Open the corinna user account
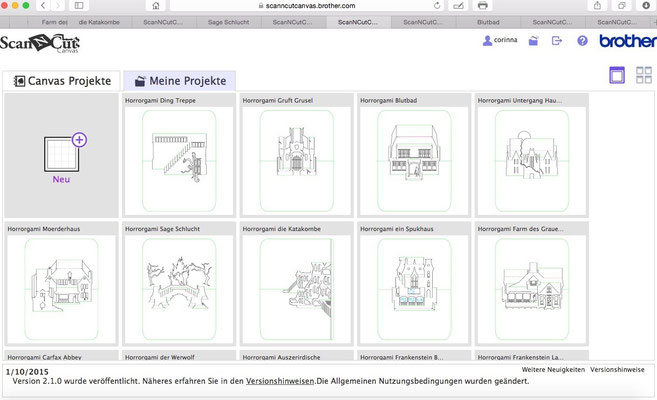The height and width of the screenshot is (400, 657). pyautogui.click(x=500, y=40)
